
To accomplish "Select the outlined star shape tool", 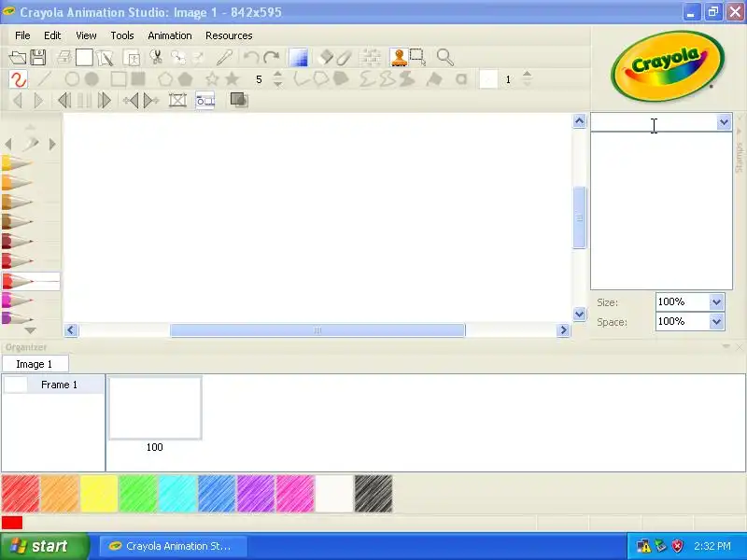I will (x=212, y=79).
